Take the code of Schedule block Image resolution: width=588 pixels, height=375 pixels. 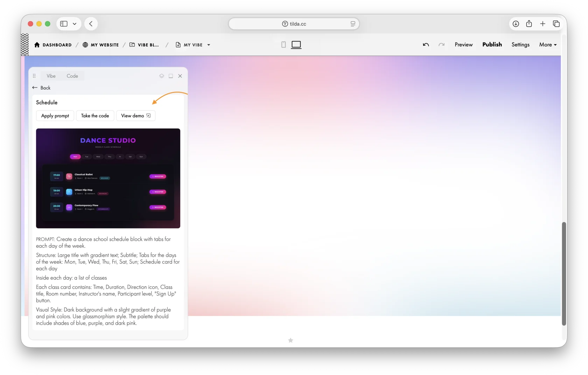click(95, 116)
